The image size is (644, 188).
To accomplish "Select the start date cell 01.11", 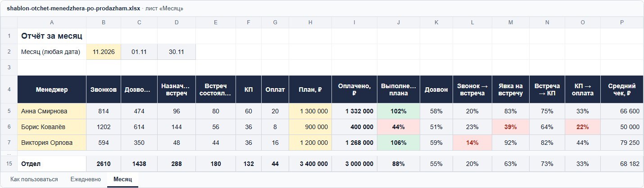I will click(x=139, y=52).
